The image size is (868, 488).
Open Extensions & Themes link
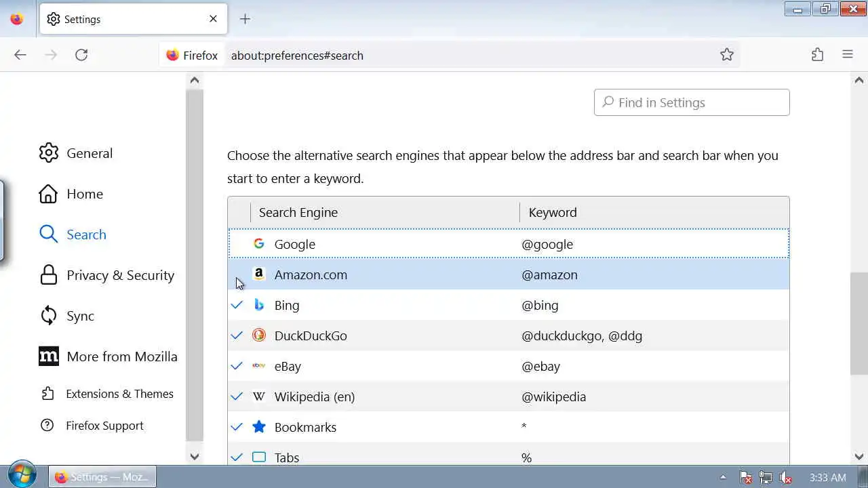[119, 394]
